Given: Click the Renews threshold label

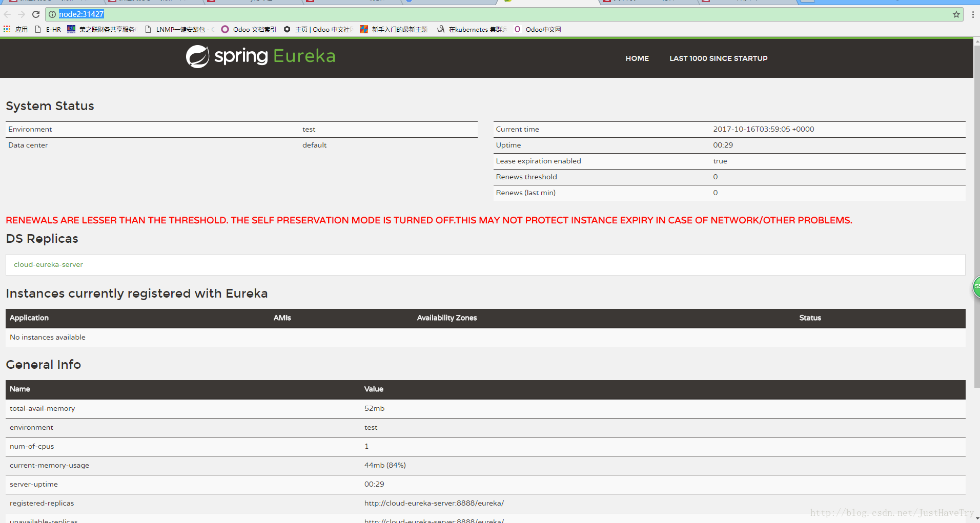Looking at the screenshot, I should 526,177.
